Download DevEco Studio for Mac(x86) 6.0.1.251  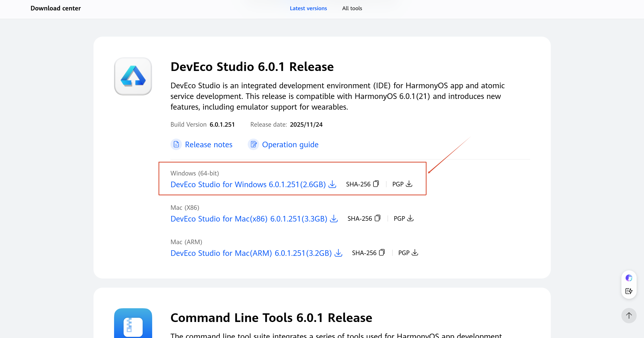pos(249,219)
